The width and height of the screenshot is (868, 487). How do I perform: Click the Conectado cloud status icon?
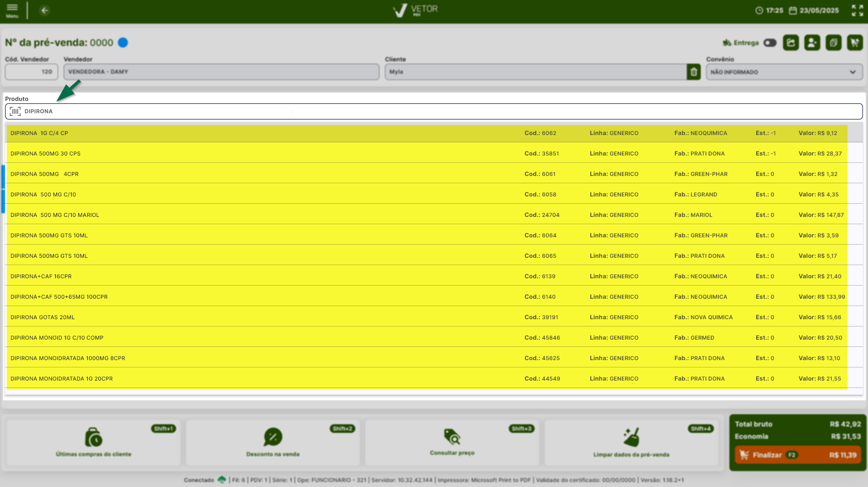(x=222, y=480)
